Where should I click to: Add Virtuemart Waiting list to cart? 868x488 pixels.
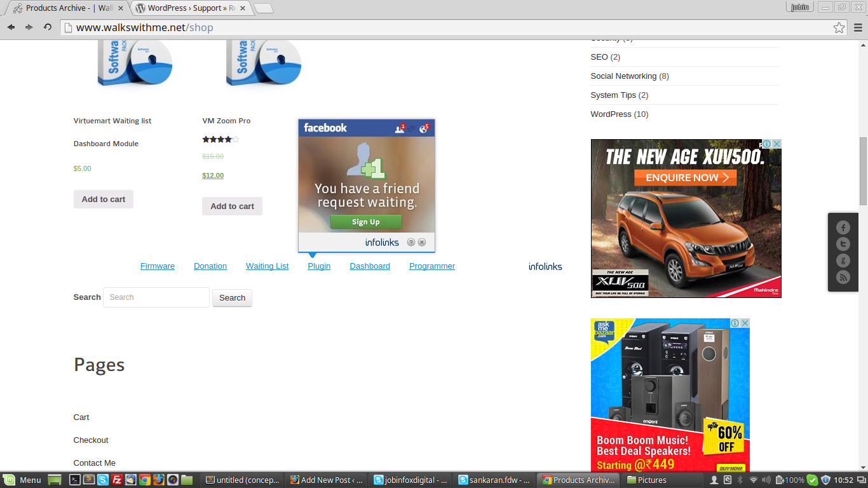pos(104,199)
